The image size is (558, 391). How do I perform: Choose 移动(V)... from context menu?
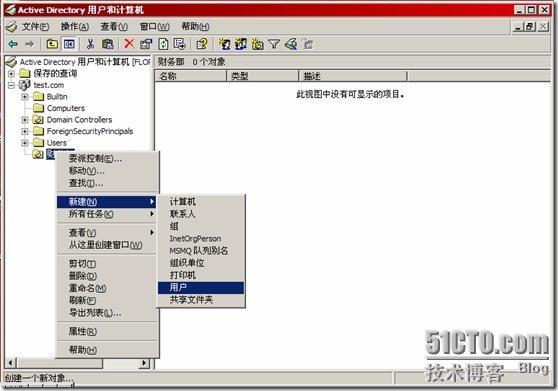tap(107, 171)
